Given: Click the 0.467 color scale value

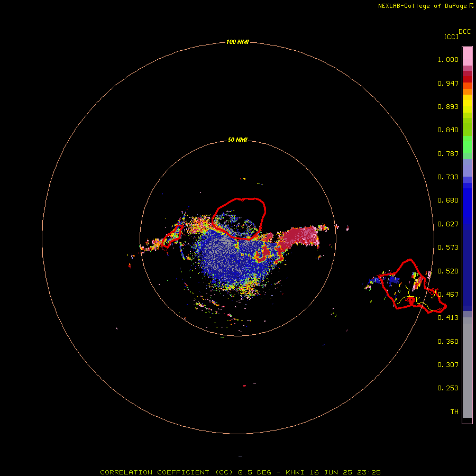Looking at the screenshot, I should (448, 295).
